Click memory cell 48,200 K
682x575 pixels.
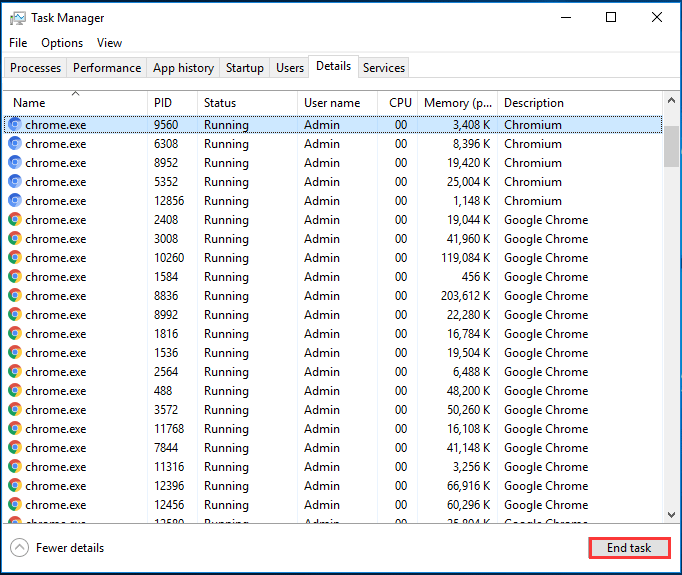pos(468,391)
